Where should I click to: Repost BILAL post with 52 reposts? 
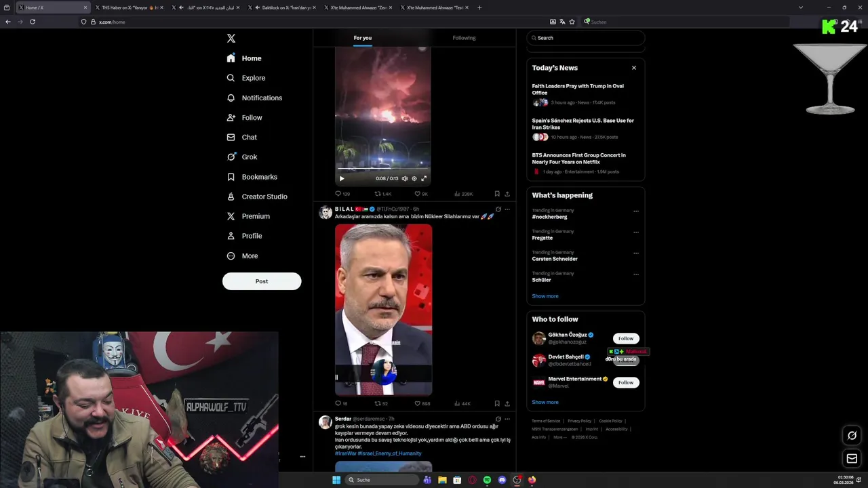pyautogui.click(x=381, y=403)
